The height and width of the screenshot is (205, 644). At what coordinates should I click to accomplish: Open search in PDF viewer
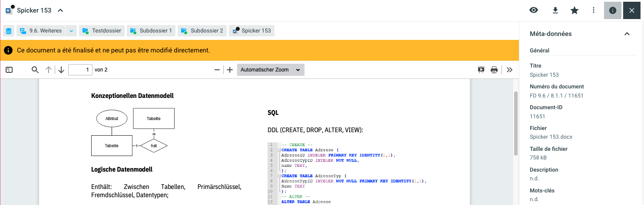coord(35,70)
